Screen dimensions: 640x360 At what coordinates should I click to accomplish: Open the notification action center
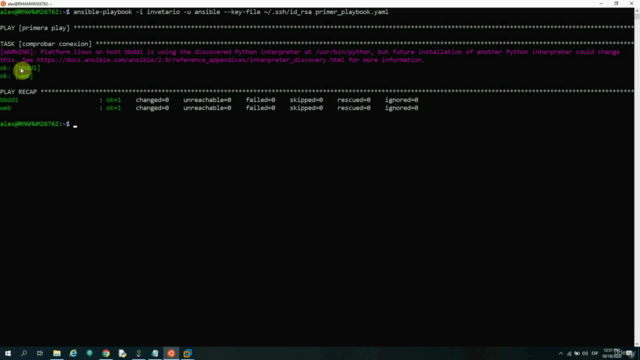[630, 353]
